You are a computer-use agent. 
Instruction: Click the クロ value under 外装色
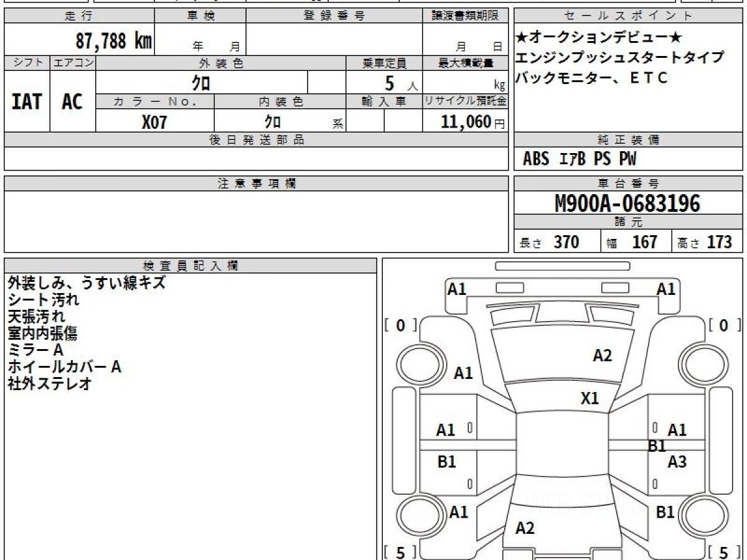click(x=201, y=82)
